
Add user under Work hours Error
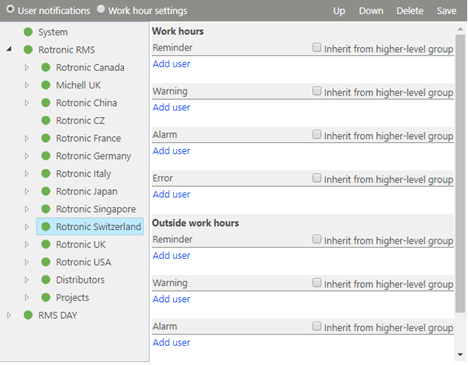tap(171, 194)
